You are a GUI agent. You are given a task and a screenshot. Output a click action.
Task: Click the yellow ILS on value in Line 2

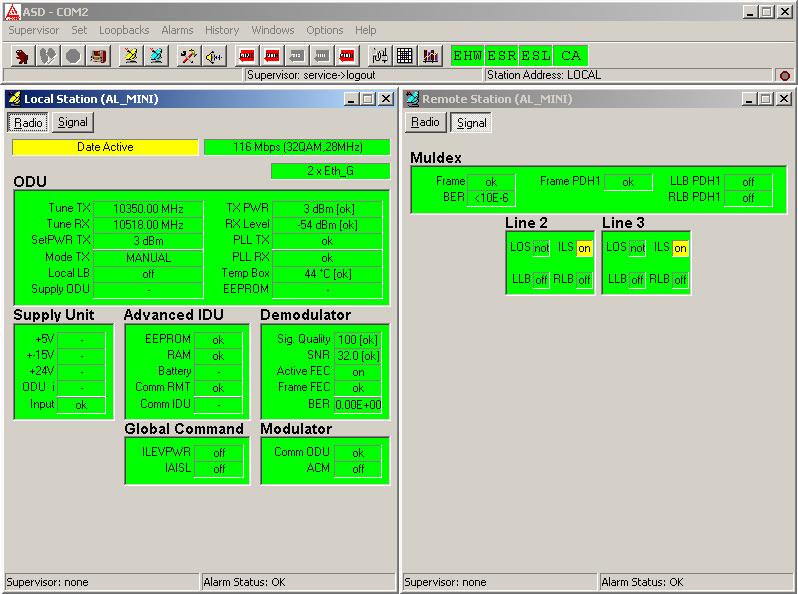pyautogui.click(x=584, y=248)
